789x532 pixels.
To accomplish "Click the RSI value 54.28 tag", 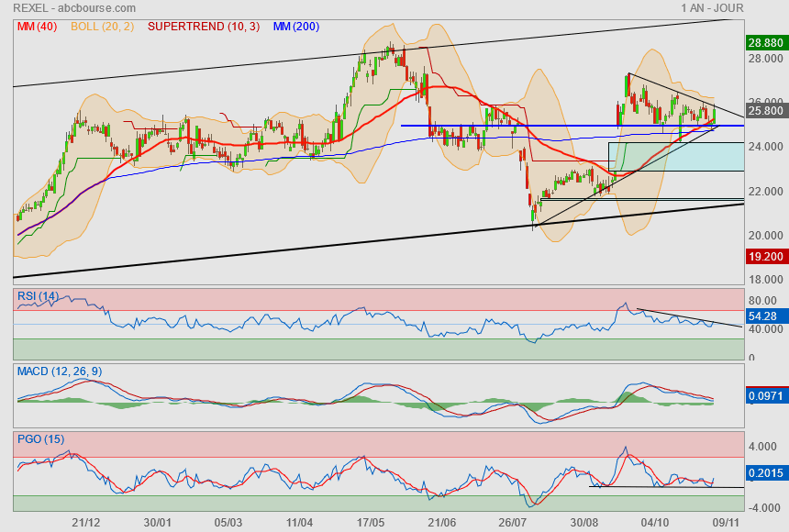I will [x=764, y=316].
